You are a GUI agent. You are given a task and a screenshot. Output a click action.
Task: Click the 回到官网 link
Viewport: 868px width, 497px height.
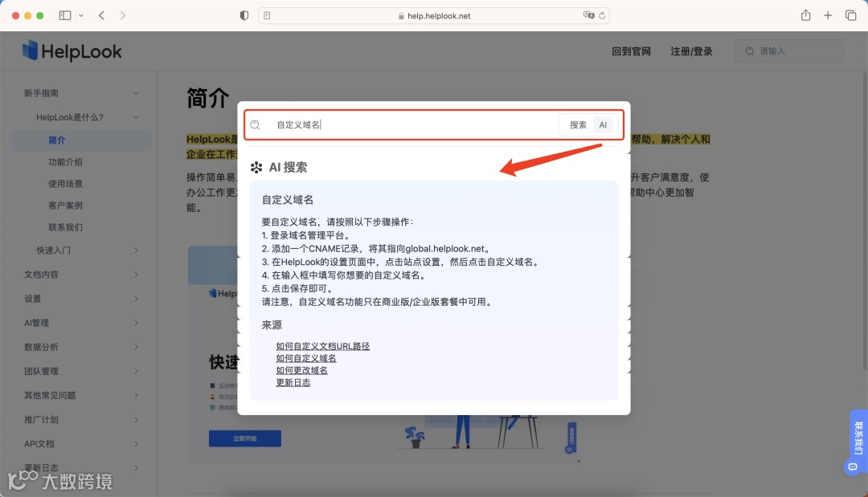[x=631, y=51]
